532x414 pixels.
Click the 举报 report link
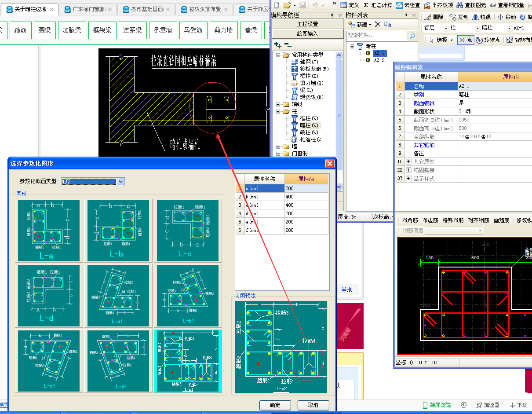(346, 289)
